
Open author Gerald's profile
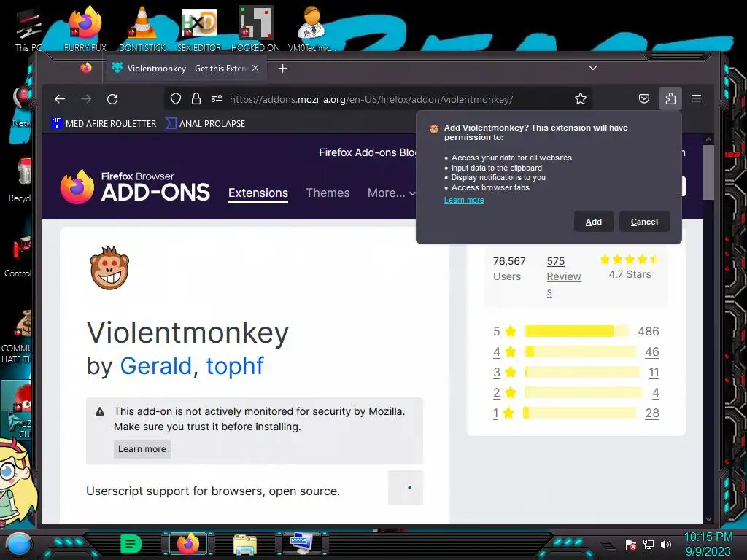[156, 366]
